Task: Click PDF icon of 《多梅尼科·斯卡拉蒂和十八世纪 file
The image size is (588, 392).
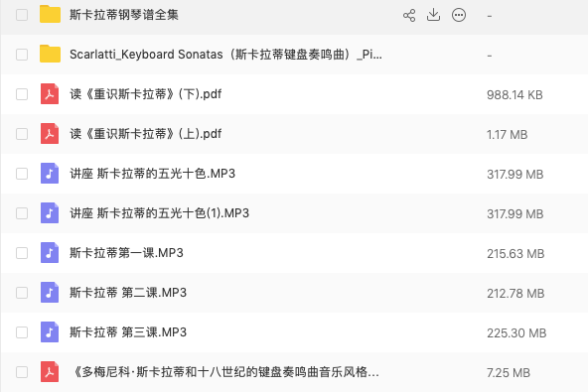Action: (50, 372)
